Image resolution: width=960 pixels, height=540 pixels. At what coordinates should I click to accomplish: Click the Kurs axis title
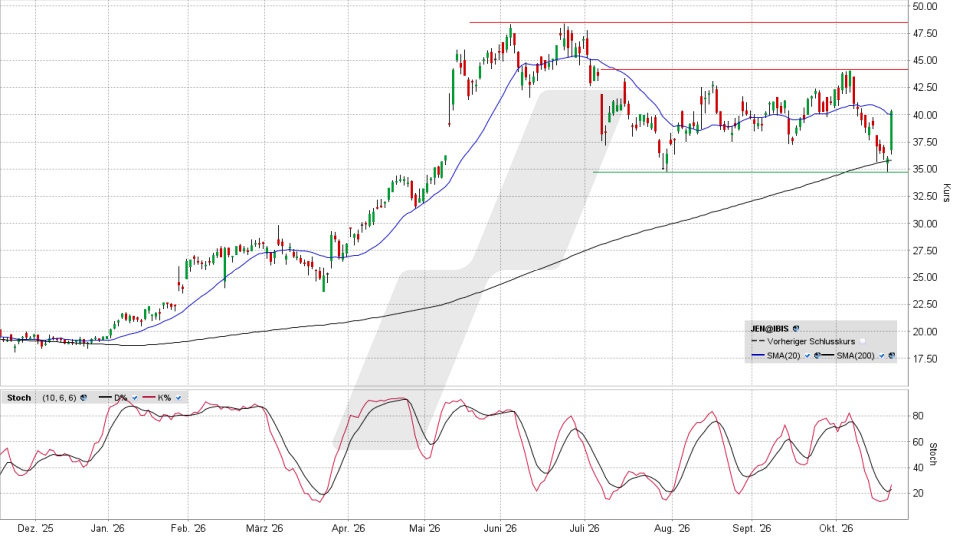point(947,193)
